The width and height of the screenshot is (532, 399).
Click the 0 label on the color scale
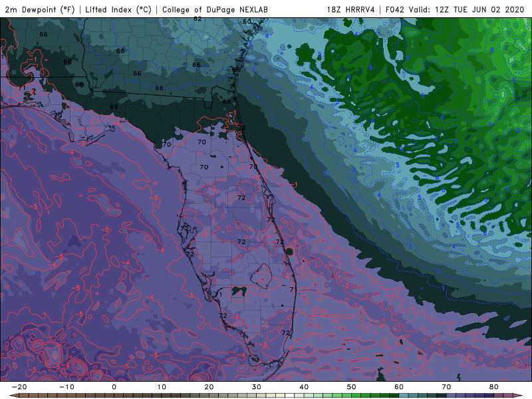tap(114, 387)
